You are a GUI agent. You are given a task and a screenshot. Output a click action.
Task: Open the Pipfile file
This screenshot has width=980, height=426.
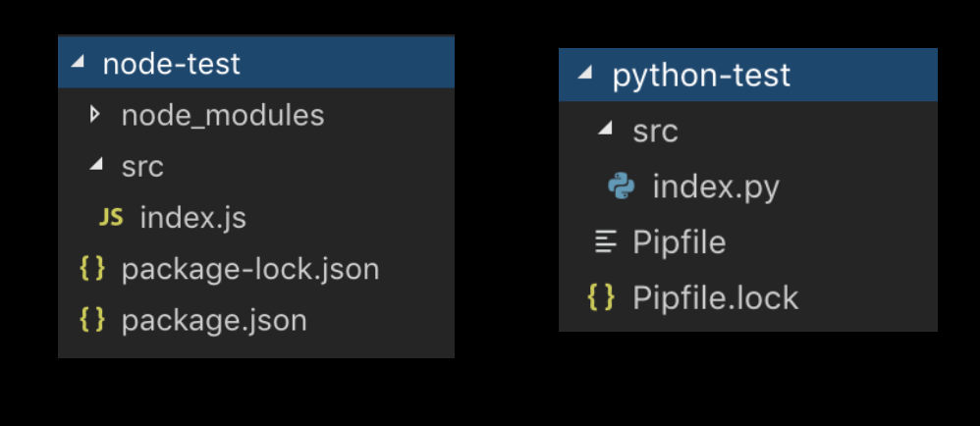(x=679, y=242)
